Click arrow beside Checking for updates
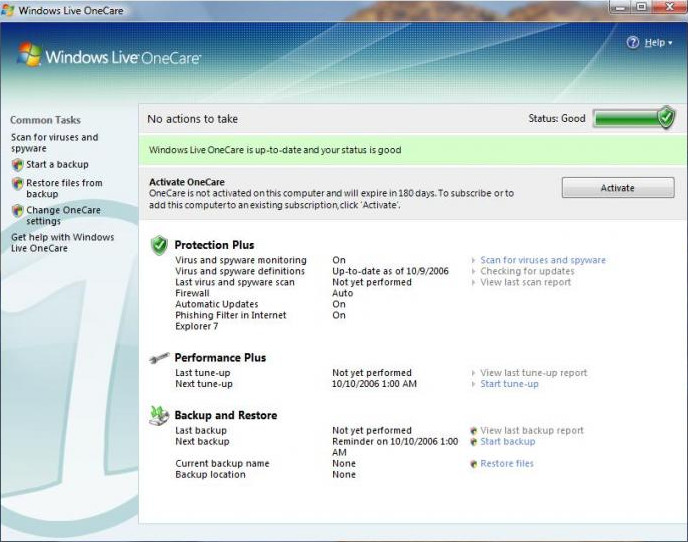This screenshot has height=542, width=688. pos(473,271)
